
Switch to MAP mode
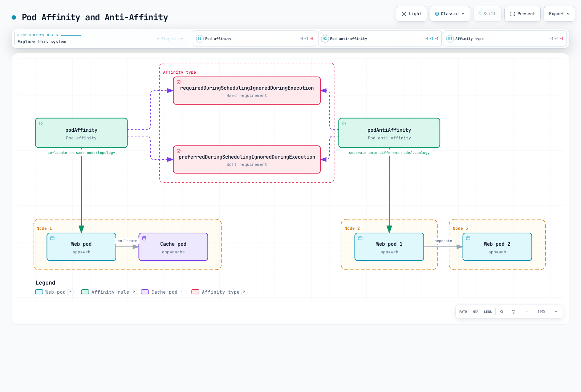[476, 312]
